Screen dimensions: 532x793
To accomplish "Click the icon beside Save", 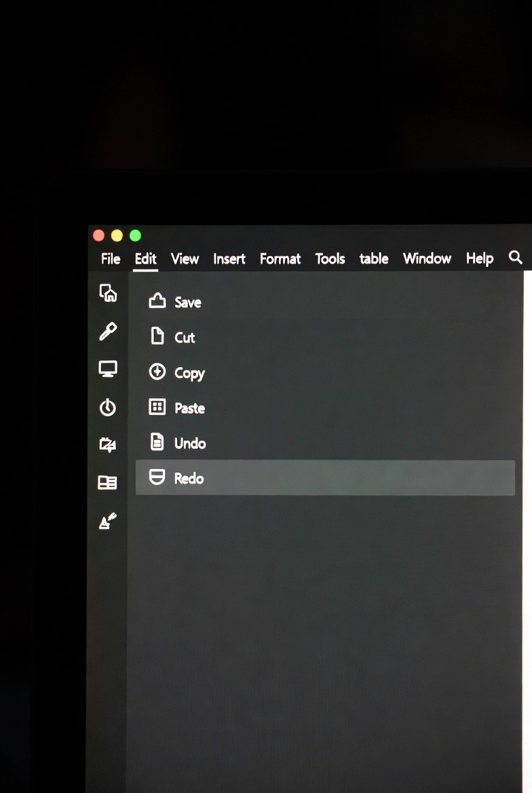I will pyautogui.click(x=157, y=301).
